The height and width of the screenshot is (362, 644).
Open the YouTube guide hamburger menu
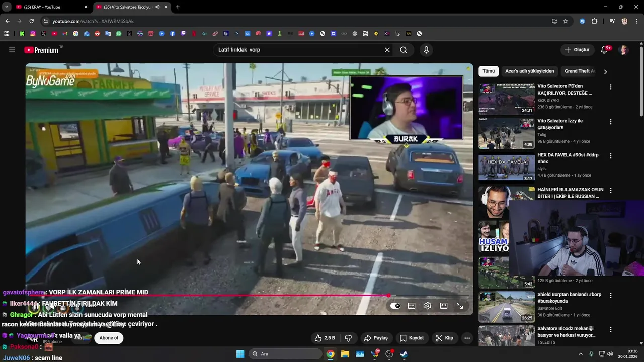coord(12,50)
